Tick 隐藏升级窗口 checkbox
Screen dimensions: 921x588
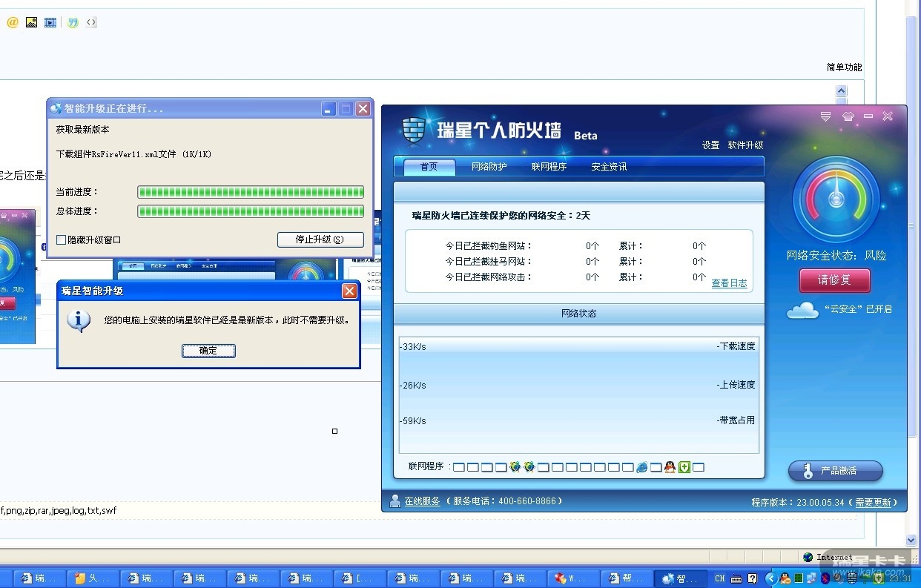(x=62, y=240)
